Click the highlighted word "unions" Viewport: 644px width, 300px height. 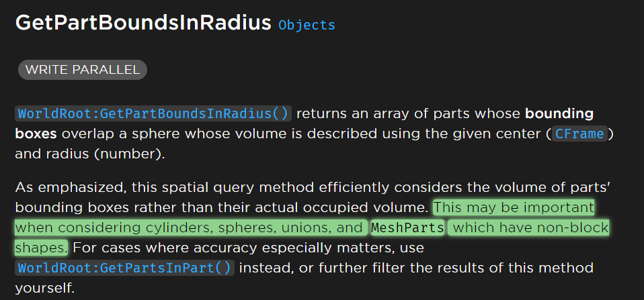pos(315,228)
